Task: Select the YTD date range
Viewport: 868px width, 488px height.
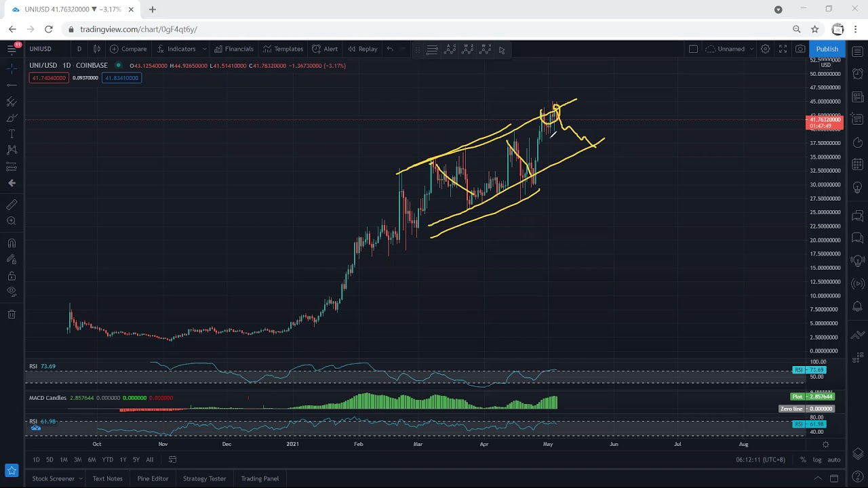Action: pos(107,460)
